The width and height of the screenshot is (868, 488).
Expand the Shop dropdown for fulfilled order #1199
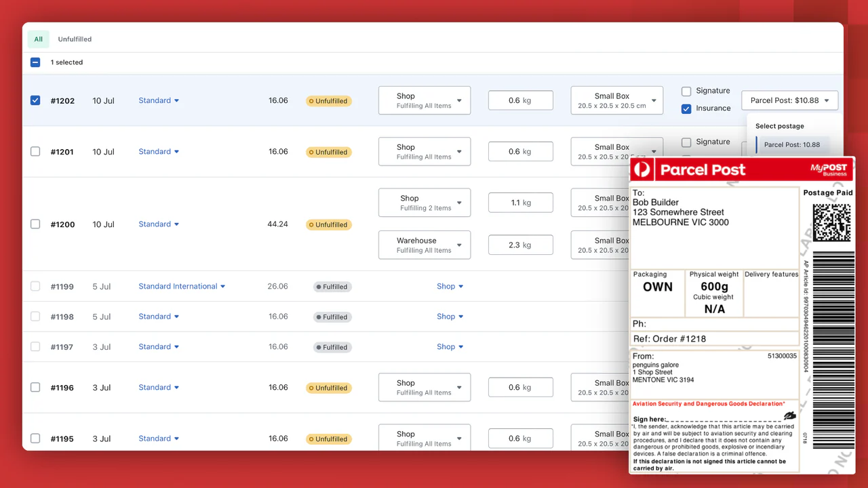click(450, 286)
